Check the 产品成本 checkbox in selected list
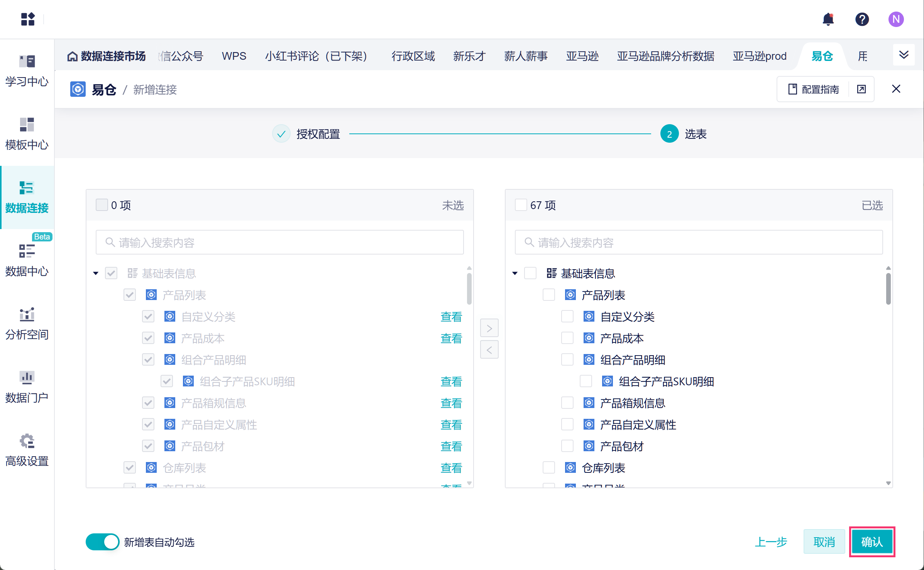Viewport: 924px width, 570px height. (x=567, y=338)
